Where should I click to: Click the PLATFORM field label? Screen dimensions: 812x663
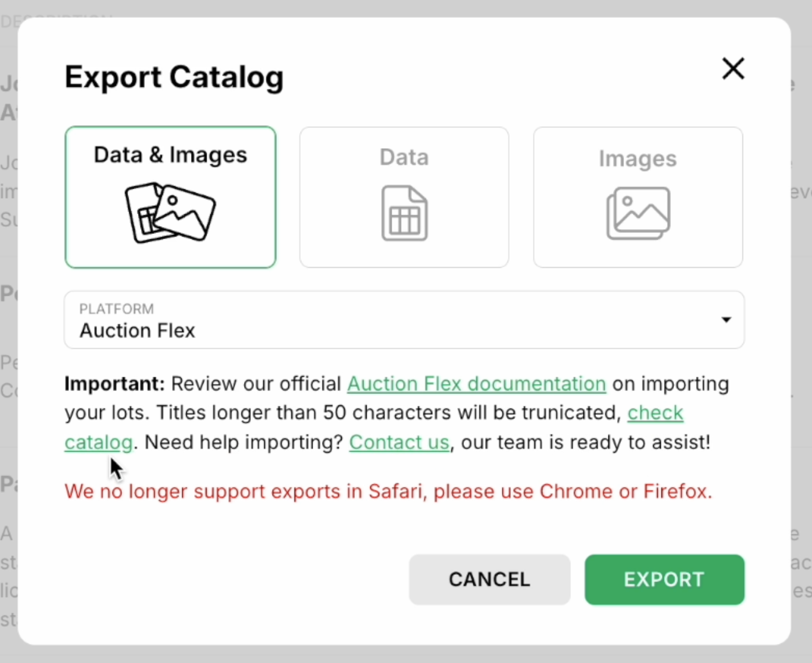(x=117, y=309)
